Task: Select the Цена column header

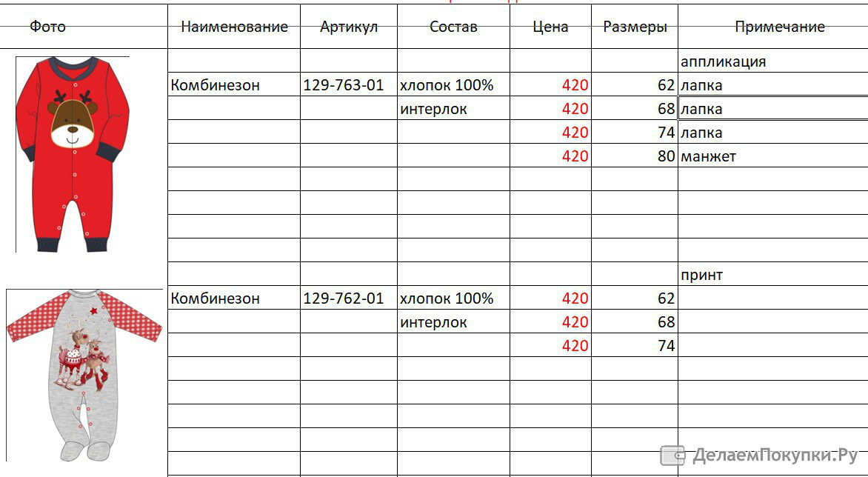Action: [x=550, y=27]
